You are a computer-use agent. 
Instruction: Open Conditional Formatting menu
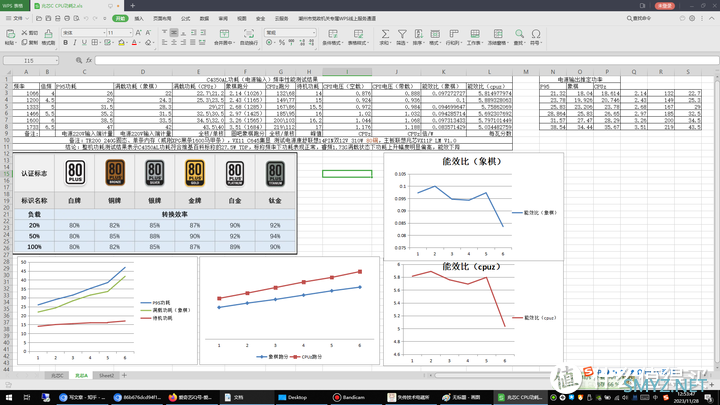[x=333, y=37]
